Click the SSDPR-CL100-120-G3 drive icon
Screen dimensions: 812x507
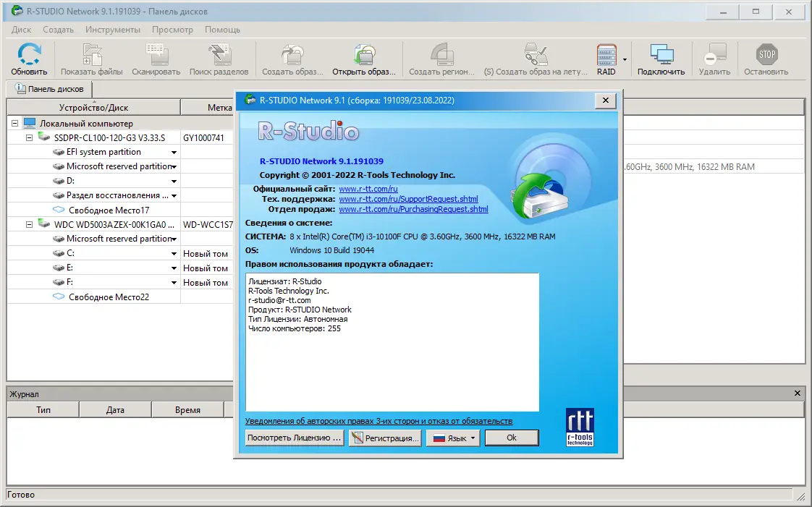click(44, 137)
